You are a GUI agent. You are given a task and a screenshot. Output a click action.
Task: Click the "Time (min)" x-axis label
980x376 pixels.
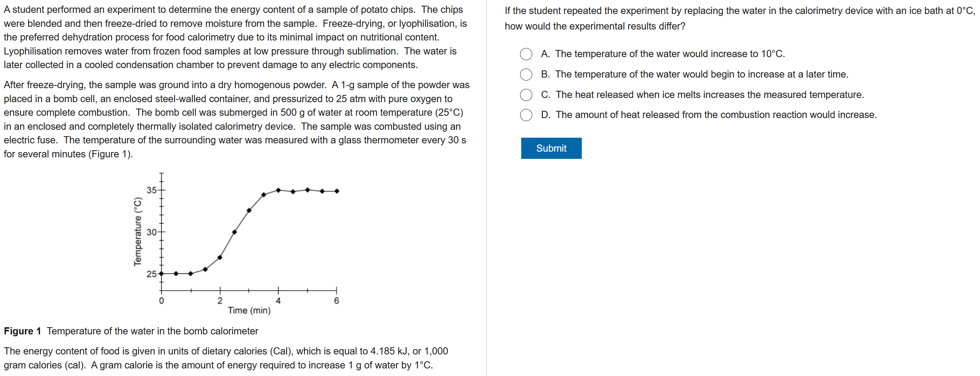click(249, 310)
